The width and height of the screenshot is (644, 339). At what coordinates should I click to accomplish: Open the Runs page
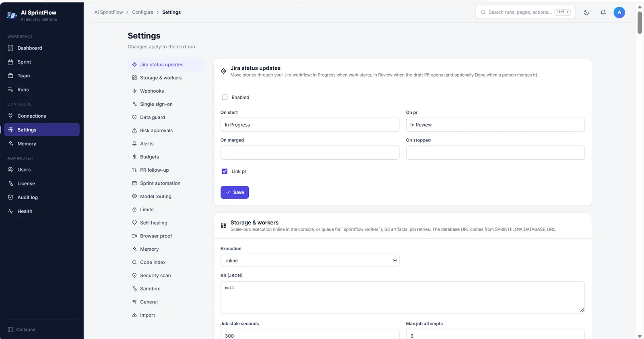coord(42,89)
